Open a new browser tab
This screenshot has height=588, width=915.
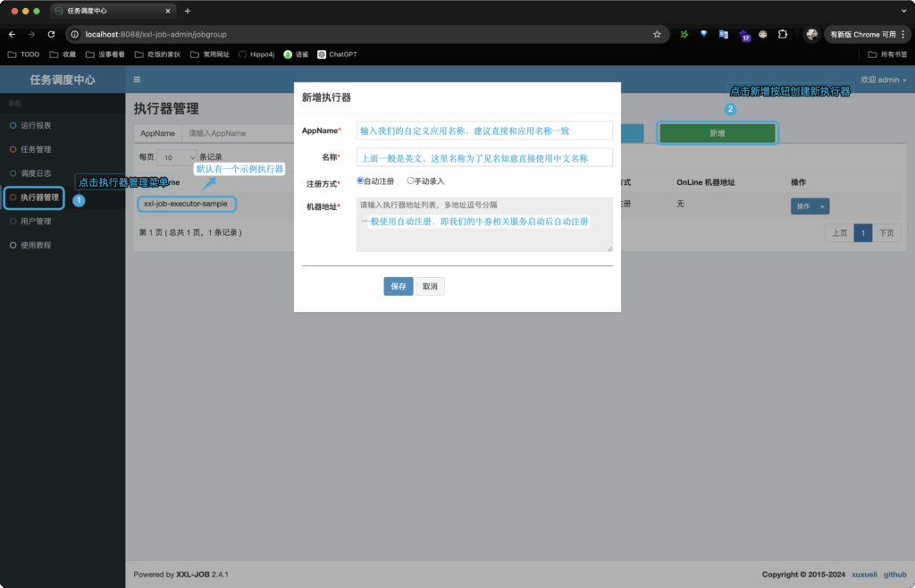(187, 11)
